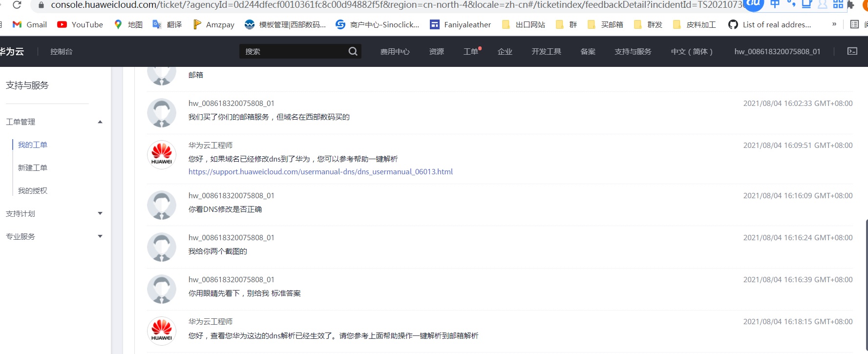The height and width of the screenshot is (354, 868).
Task: Open the 地图 maps bookmark
Action: pyautogui.click(x=128, y=24)
